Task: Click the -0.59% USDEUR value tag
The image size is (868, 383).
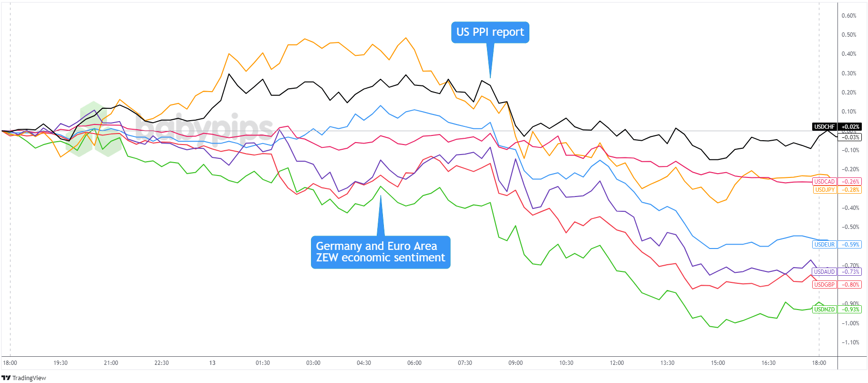Action: click(x=850, y=245)
